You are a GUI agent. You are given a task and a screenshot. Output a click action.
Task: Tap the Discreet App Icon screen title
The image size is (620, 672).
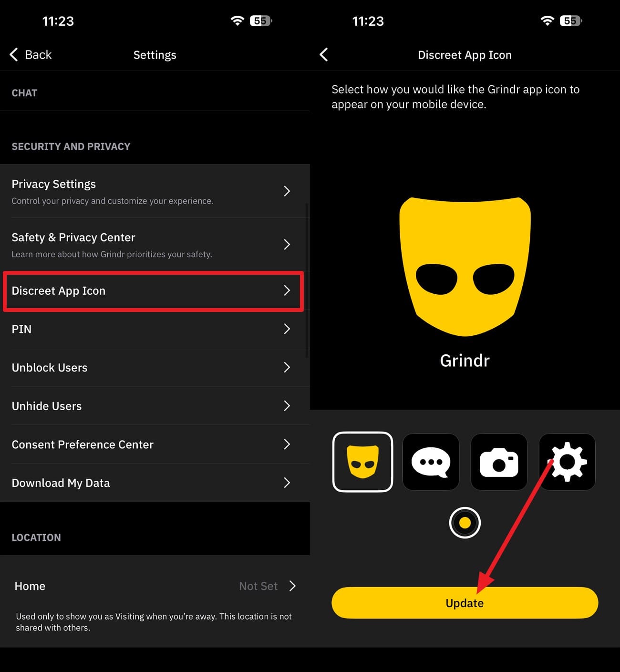click(x=465, y=55)
